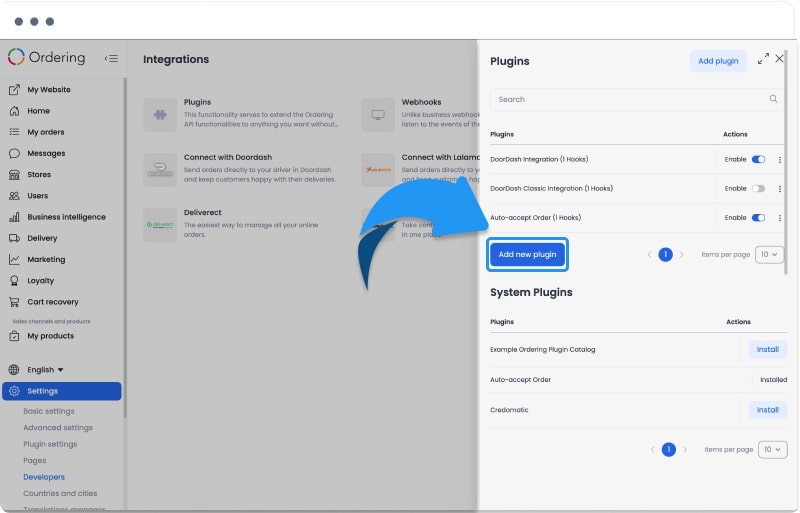Click the Add plugin button
This screenshot has height=513, width=800.
coord(718,61)
